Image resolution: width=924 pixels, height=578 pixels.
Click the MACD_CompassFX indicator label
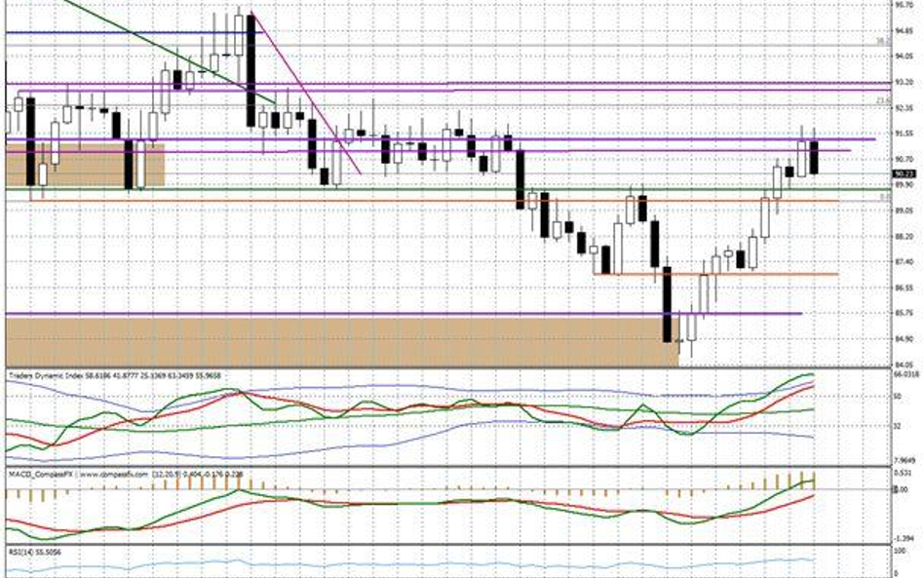click(126, 473)
